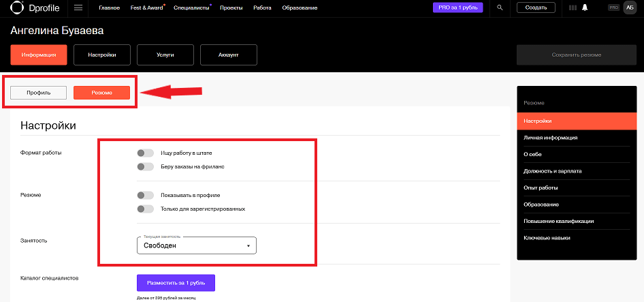Open the 'Текущая занятость' dropdown
The height and width of the screenshot is (302, 644).
click(196, 245)
